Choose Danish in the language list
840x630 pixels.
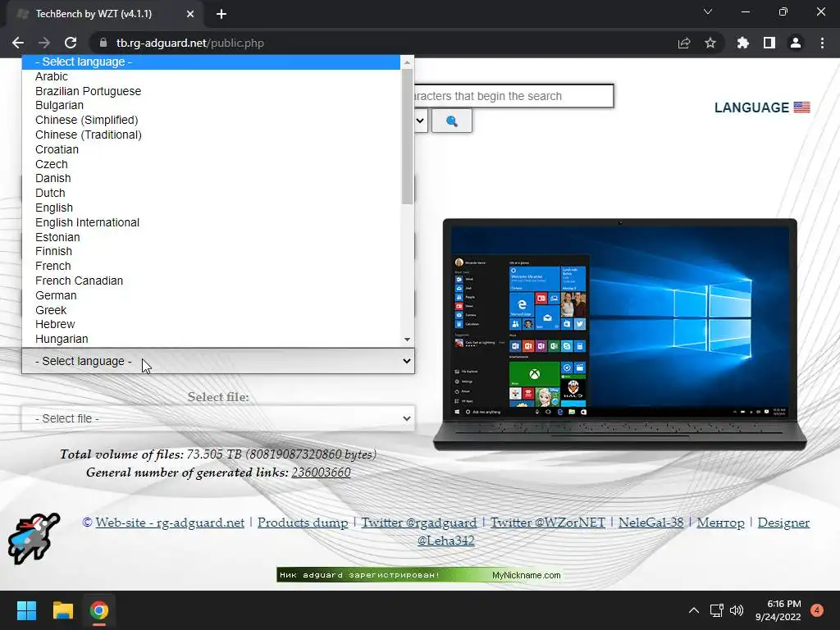click(x=211, y=178)
